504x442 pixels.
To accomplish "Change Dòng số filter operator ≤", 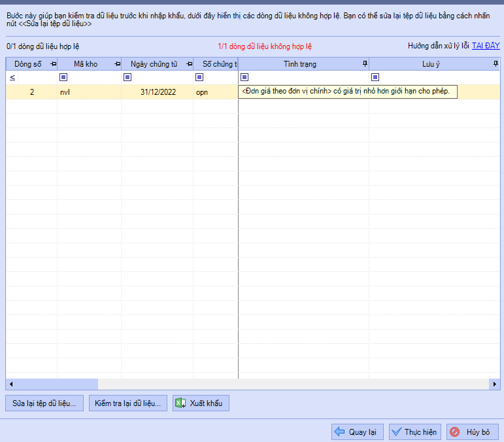I will 12,77.
